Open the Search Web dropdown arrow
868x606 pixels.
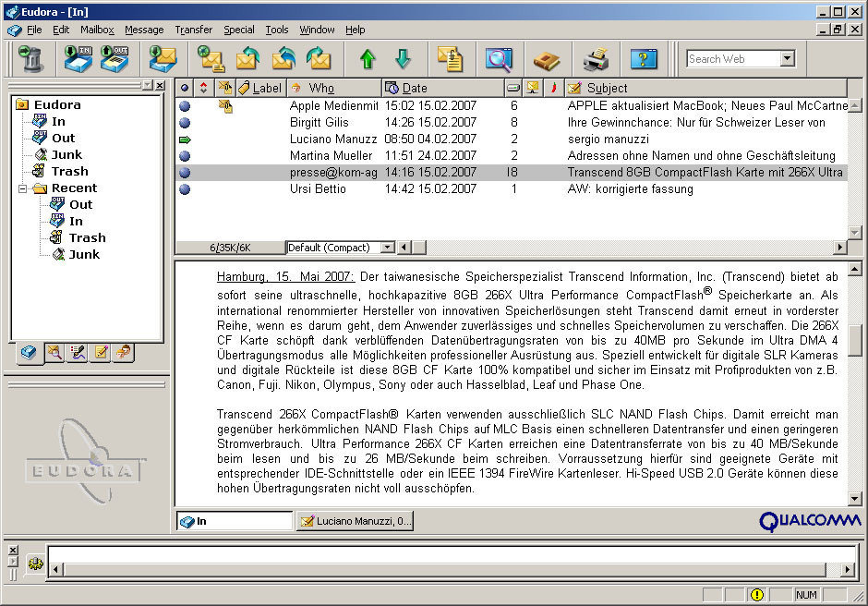(x=787, y=58)
